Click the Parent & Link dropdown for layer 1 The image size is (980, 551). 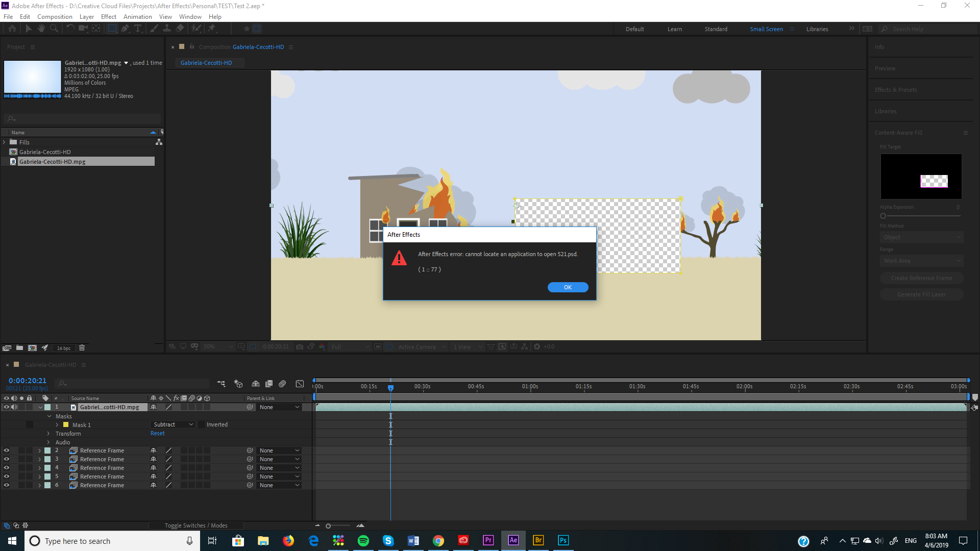(x=278, y=407)
